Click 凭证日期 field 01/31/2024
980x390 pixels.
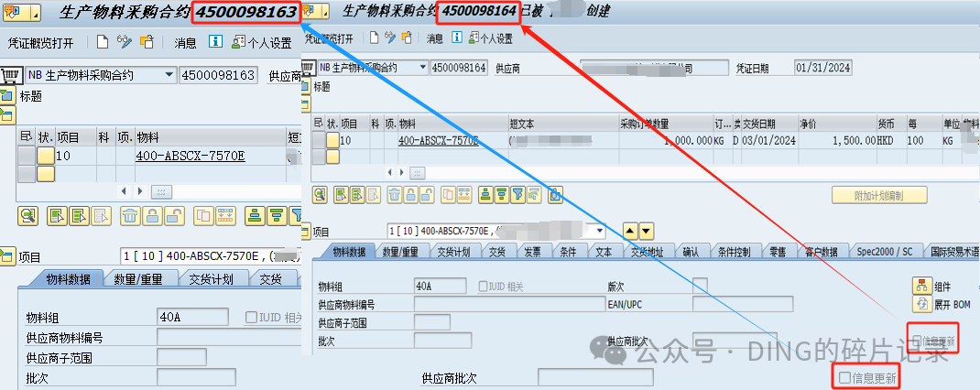(823, 68)
